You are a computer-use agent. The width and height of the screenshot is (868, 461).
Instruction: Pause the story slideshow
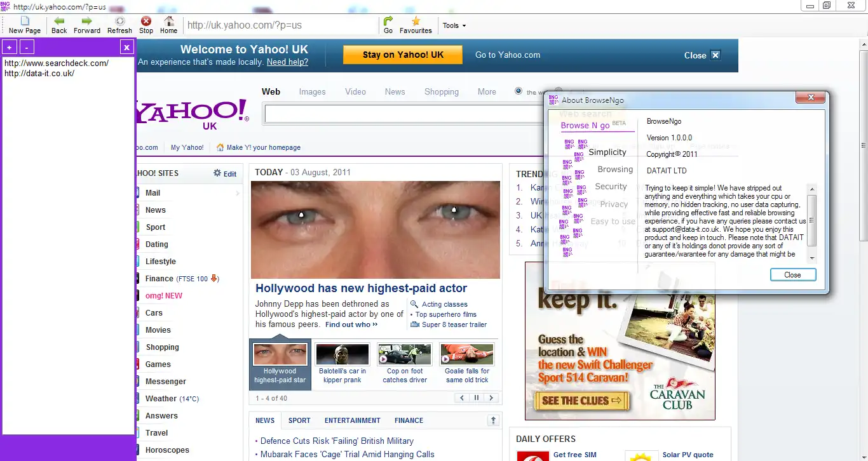476,398
